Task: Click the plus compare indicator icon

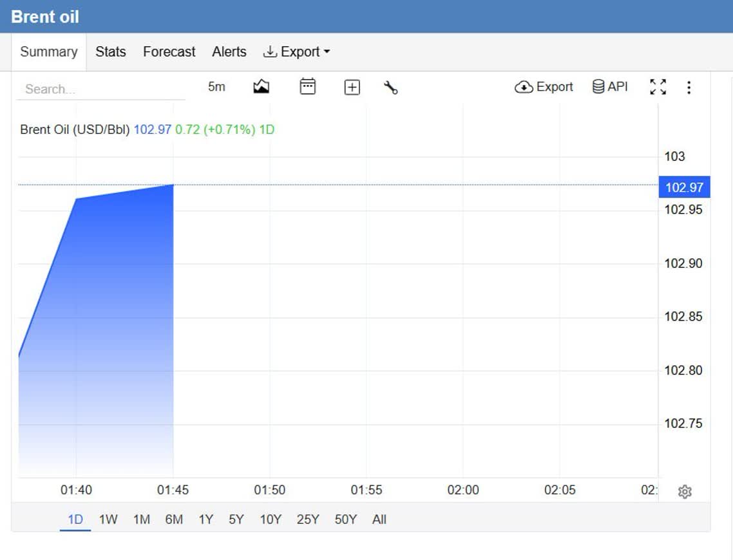Action: click(352, 88)
